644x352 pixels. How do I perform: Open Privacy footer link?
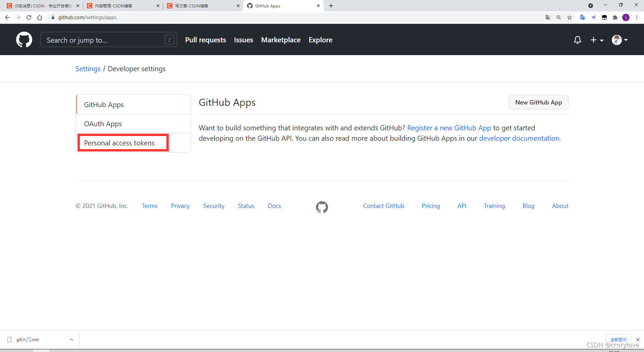click(x=180, y=206)
